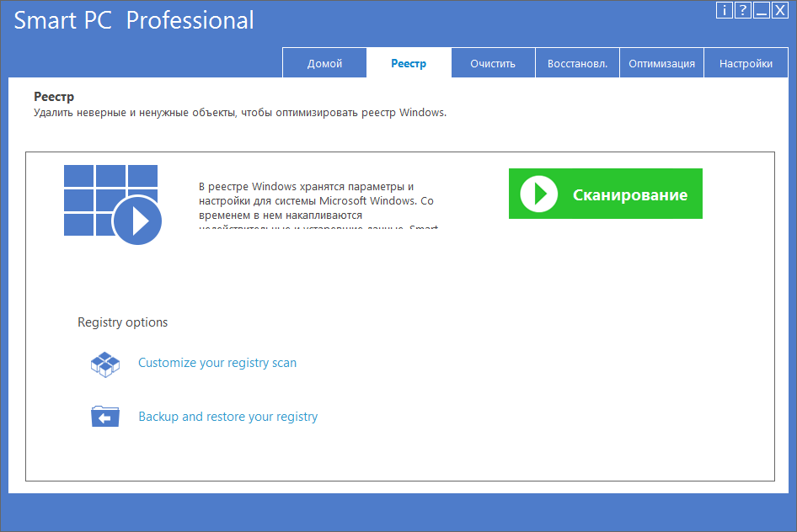
Task: Click the backup folder arrow icon
Action: pyautogui.click(x=105, y=417)
